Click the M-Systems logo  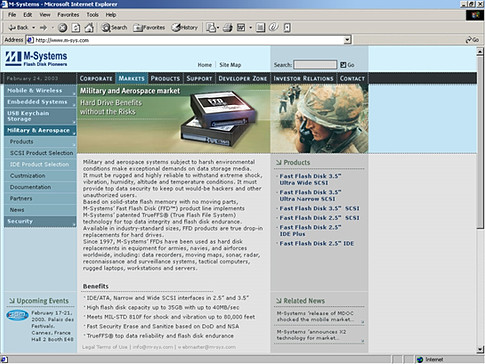(x=36, y=59)
